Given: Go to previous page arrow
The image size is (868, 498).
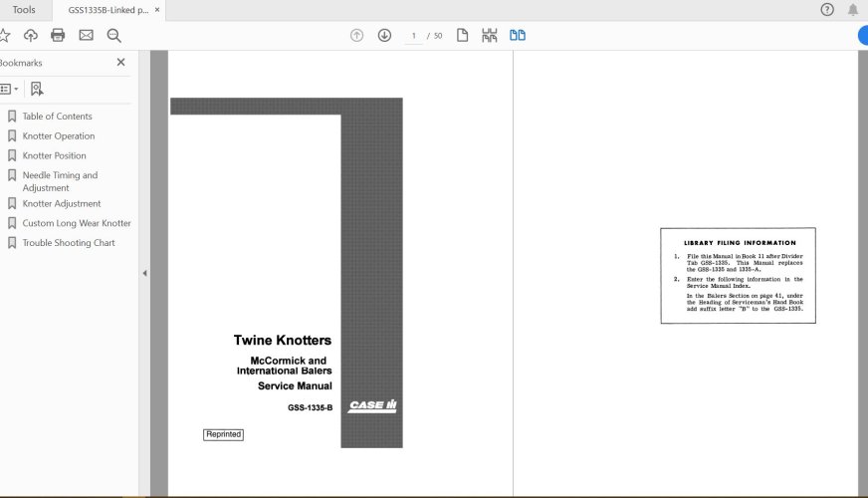Looking at the screenshot, I should click(x=356, y=36).
